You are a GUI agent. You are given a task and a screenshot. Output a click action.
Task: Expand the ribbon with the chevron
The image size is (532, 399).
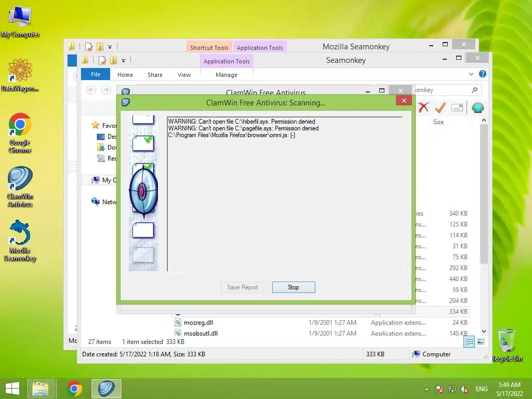point(471,74)
